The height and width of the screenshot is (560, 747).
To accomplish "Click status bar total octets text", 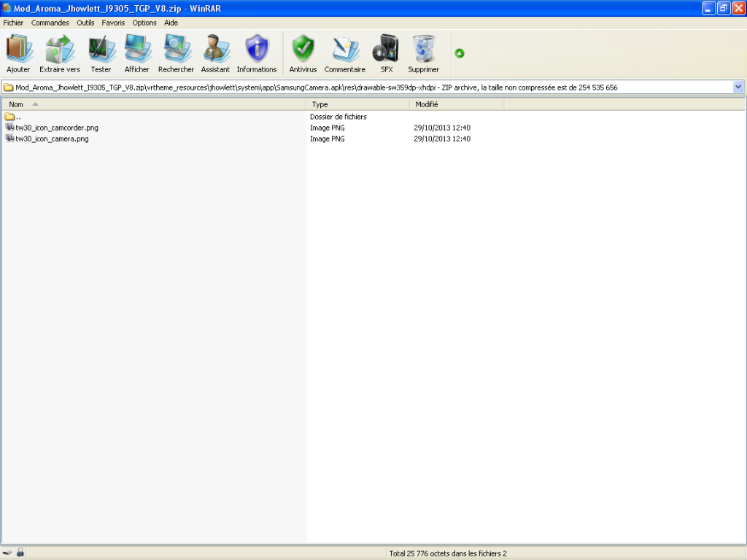I will point(448,553).
